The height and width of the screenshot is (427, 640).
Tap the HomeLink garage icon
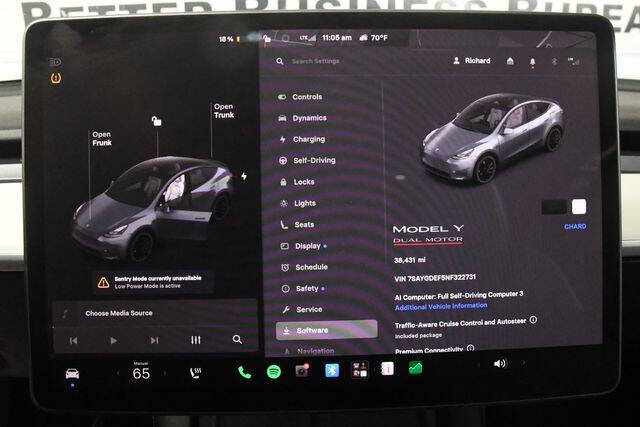coord(510,61)
